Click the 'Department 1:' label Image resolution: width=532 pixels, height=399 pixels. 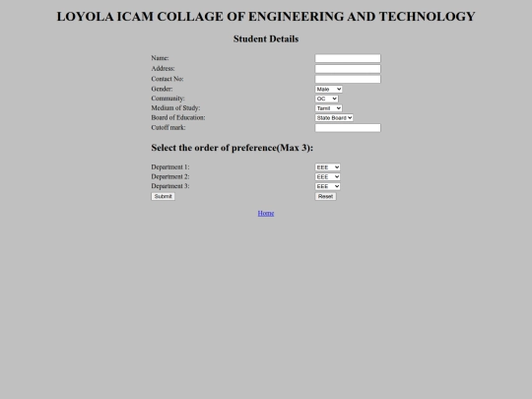[170, 166]
